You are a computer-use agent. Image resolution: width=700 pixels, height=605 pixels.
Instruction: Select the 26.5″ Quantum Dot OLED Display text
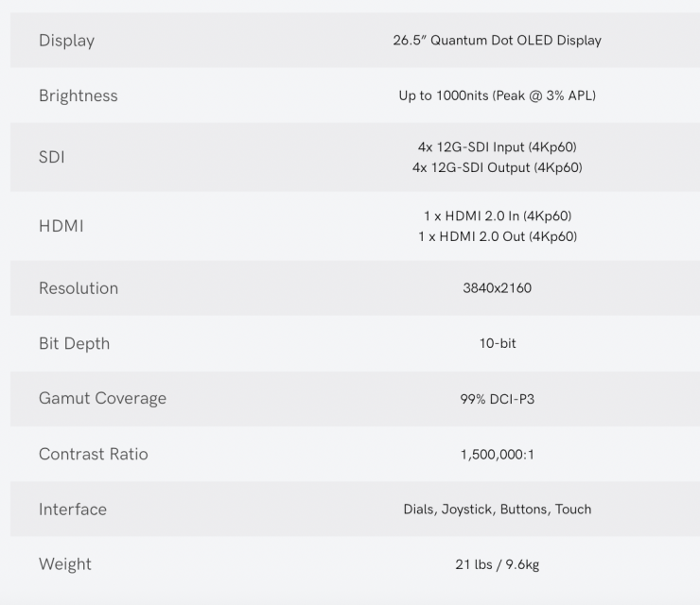(497, 41)
